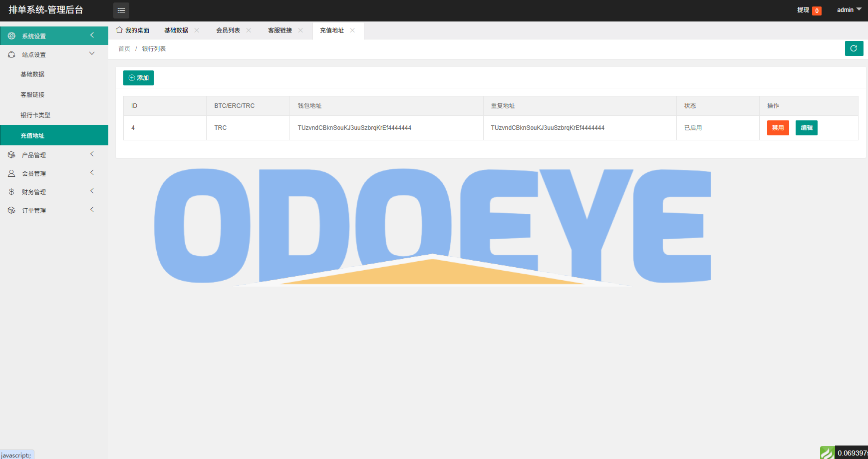868x459 pixels.
Task: Close the 客服链接 tab
Action: (x=300, y=30)
